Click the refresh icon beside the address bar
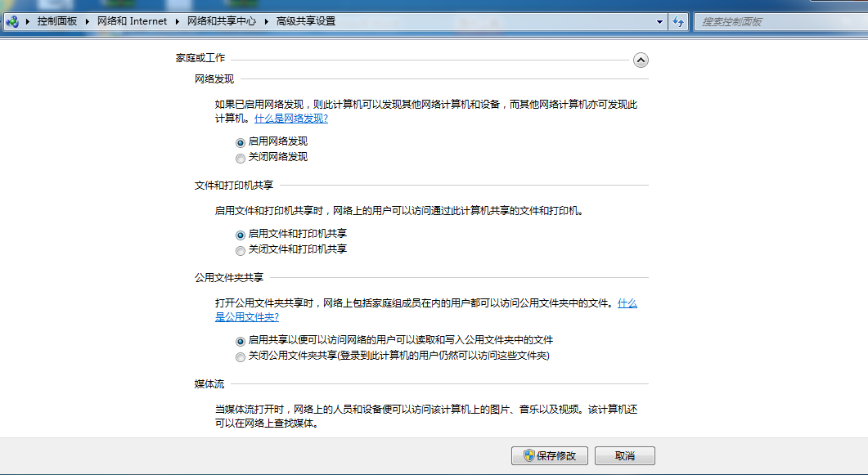The image size is (868, 475). pos(679,21)
